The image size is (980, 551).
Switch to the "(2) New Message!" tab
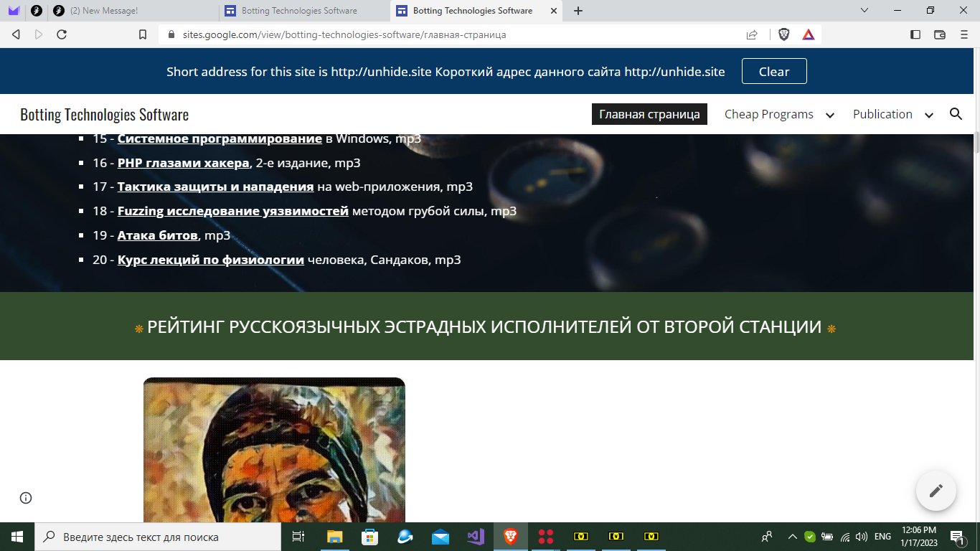pyautogui.click(x=133, y=11)
